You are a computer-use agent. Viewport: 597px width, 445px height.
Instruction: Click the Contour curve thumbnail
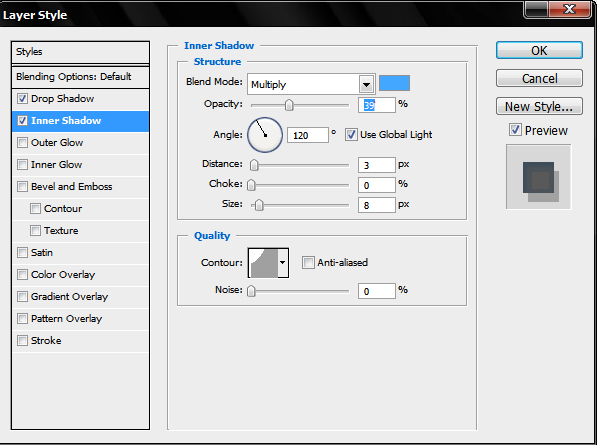[x=263, y=263]
